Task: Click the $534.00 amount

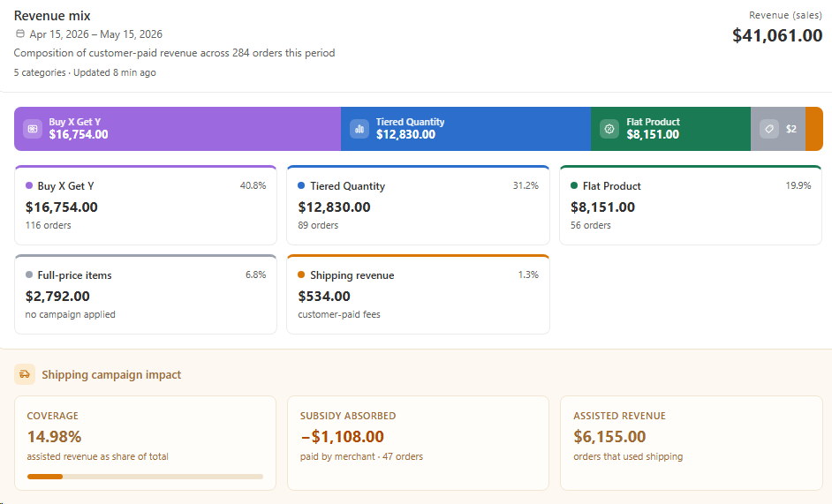Action: 324,296
